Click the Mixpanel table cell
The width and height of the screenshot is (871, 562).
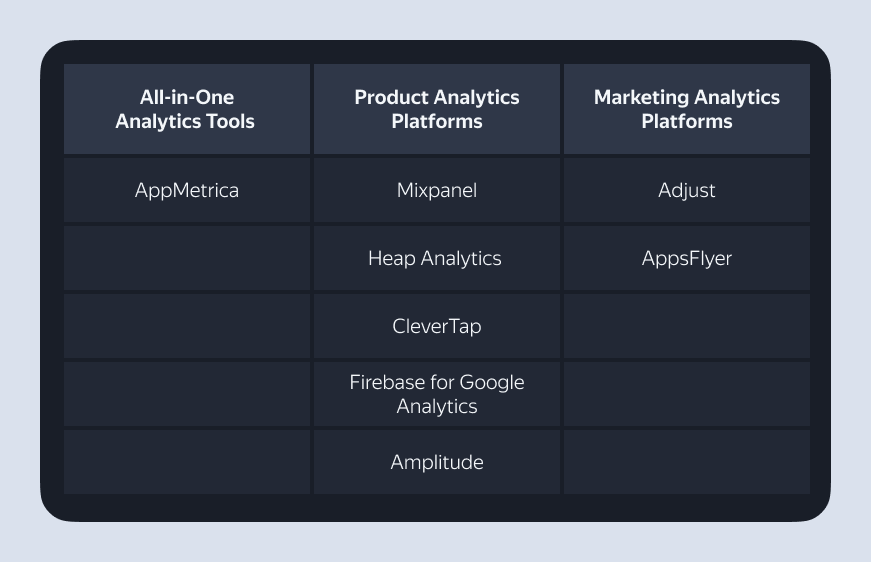(437, 190)
